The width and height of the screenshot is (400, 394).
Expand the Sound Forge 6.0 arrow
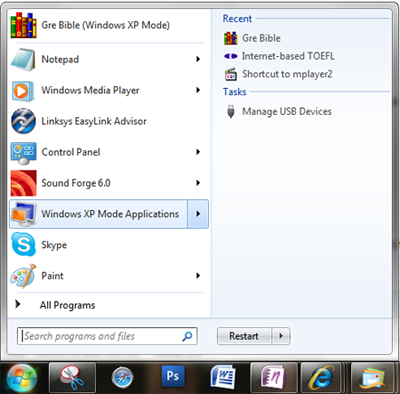[198, 183]
